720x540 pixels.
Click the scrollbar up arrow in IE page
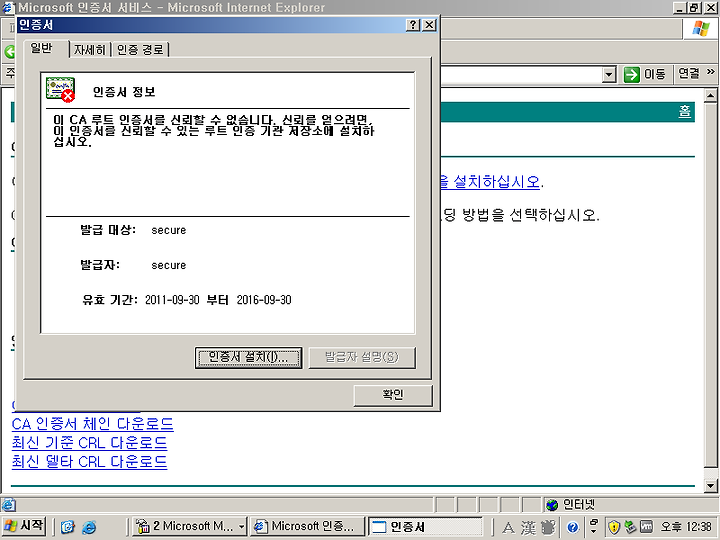tap(710, 96)
